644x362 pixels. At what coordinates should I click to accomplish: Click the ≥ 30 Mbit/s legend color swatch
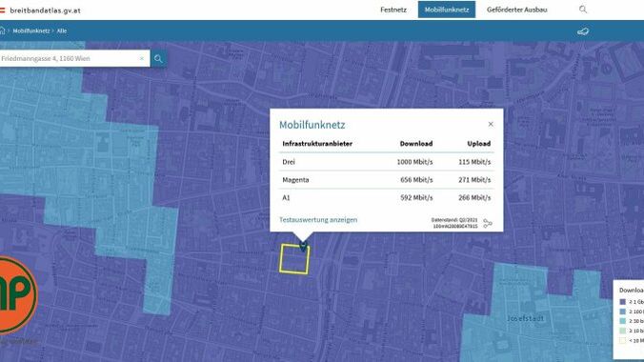click(x=623, y=321)
